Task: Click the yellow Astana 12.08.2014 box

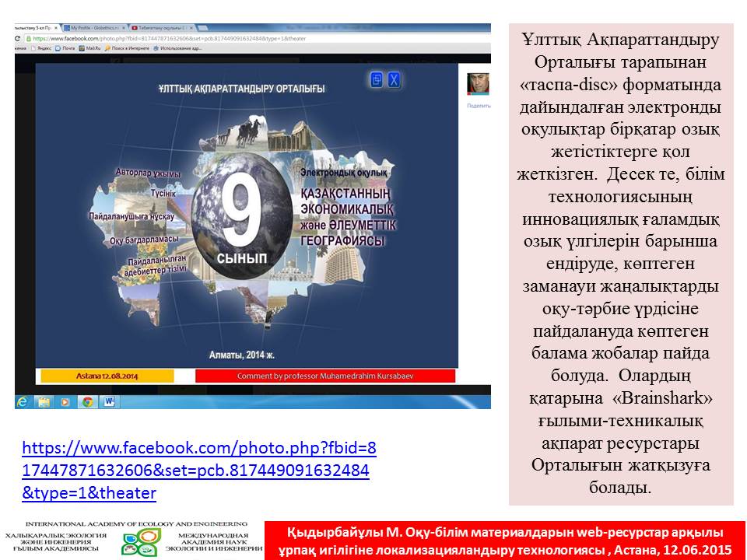Action: click(x=107, y=376)
